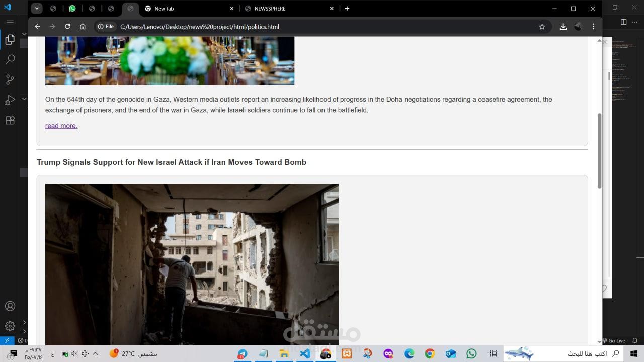Open File Explorer from the taskbar
The width and height of the screenshot is (644, 362).
coord(284,354)
